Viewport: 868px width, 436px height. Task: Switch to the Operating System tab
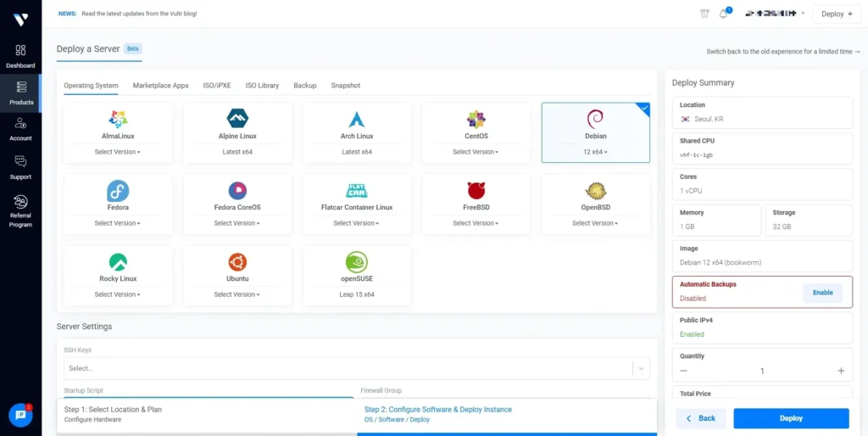pos(91,86)
